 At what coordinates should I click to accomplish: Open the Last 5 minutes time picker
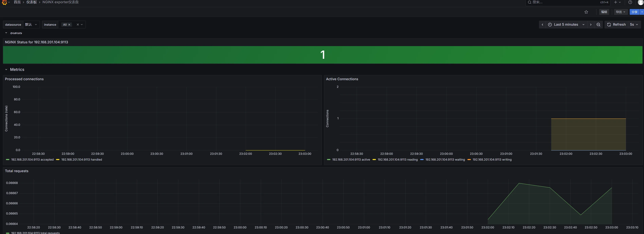coord(566,24)
